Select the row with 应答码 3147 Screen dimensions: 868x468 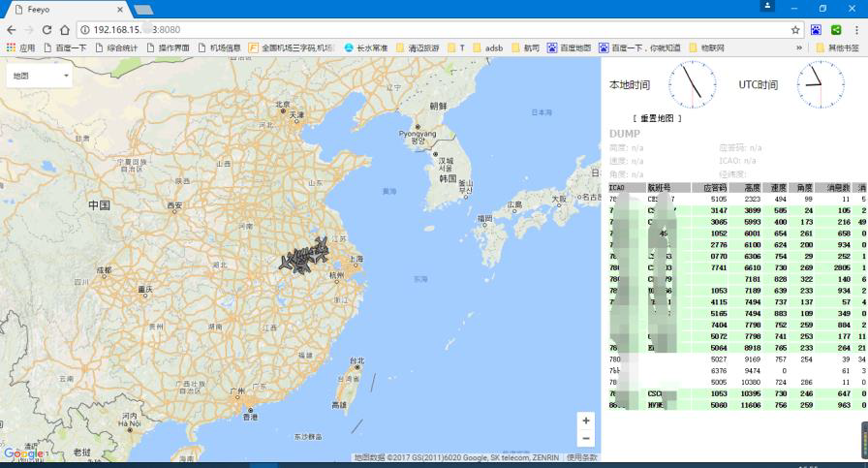738,210
